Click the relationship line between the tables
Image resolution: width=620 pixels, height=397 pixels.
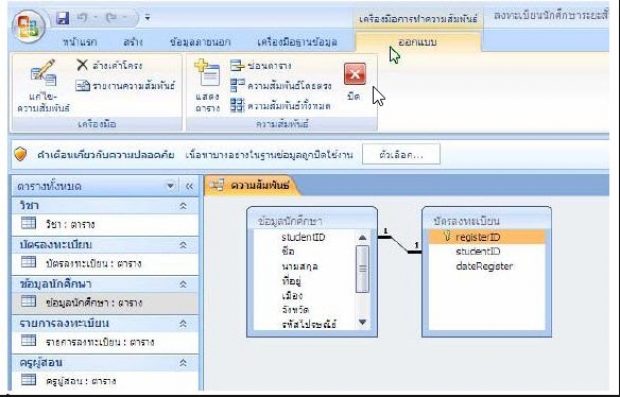click(x=399, y=244)
